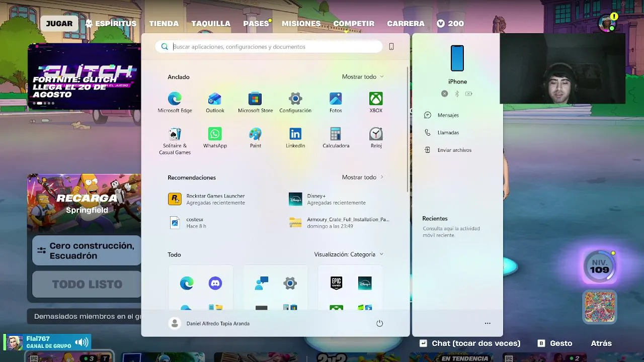Open the Gesto emote option
The width and height of the screenshot is (644, 362).
(x=555, y=343)
